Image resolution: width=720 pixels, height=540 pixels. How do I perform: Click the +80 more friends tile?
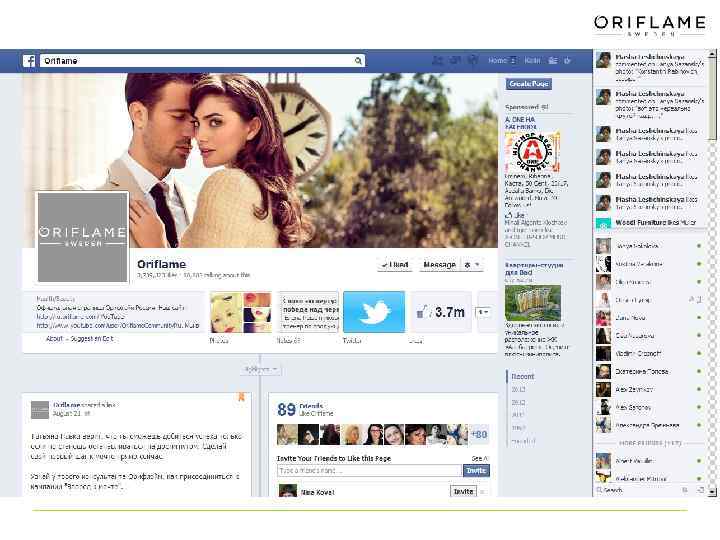pyautogui.click(x=479, y=434)
